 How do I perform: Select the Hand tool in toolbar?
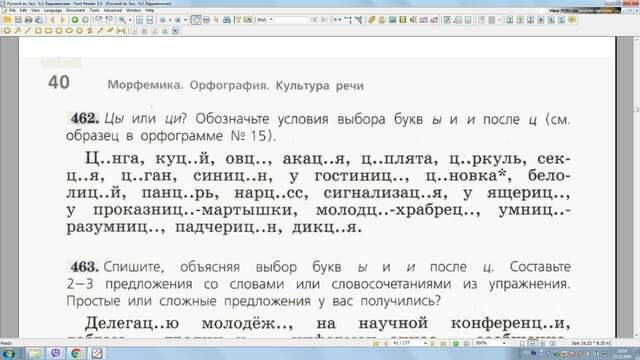point(196,20)
